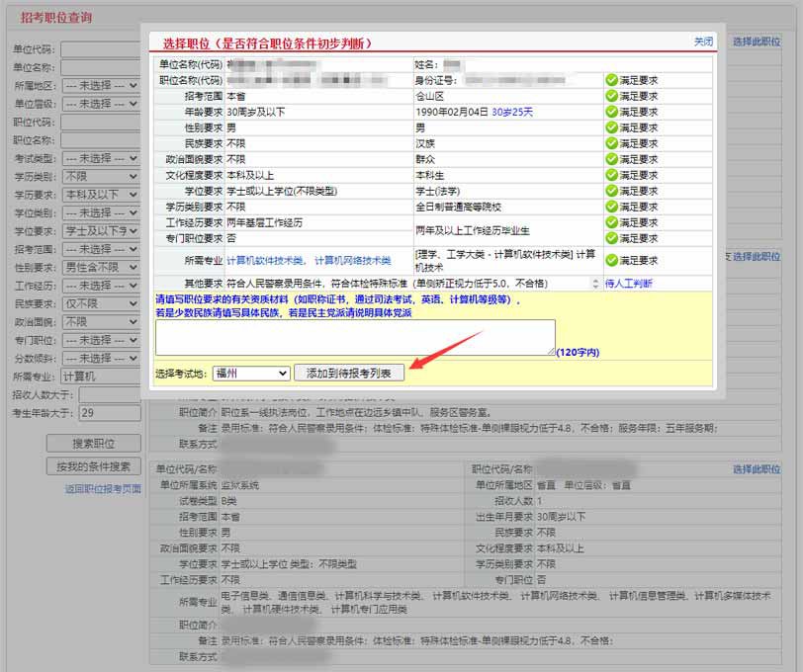Open the 选择考试地 dropdown showing 福州
803x672 pixels.
251,374
